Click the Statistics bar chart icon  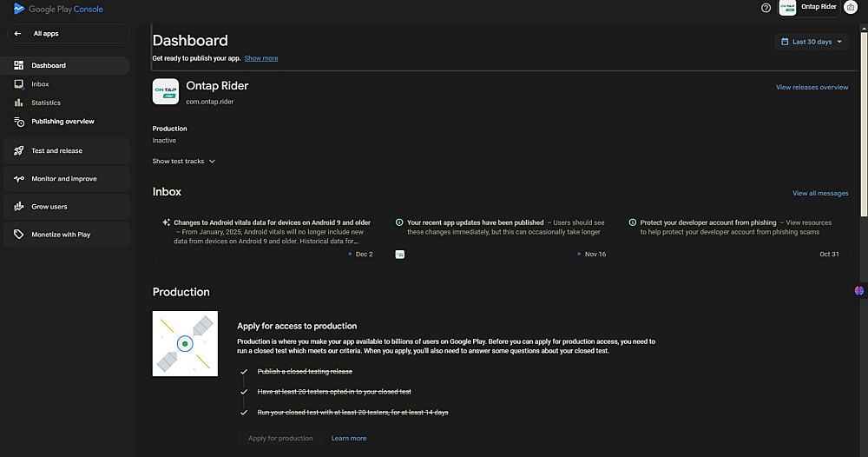[x=19, y=103]
